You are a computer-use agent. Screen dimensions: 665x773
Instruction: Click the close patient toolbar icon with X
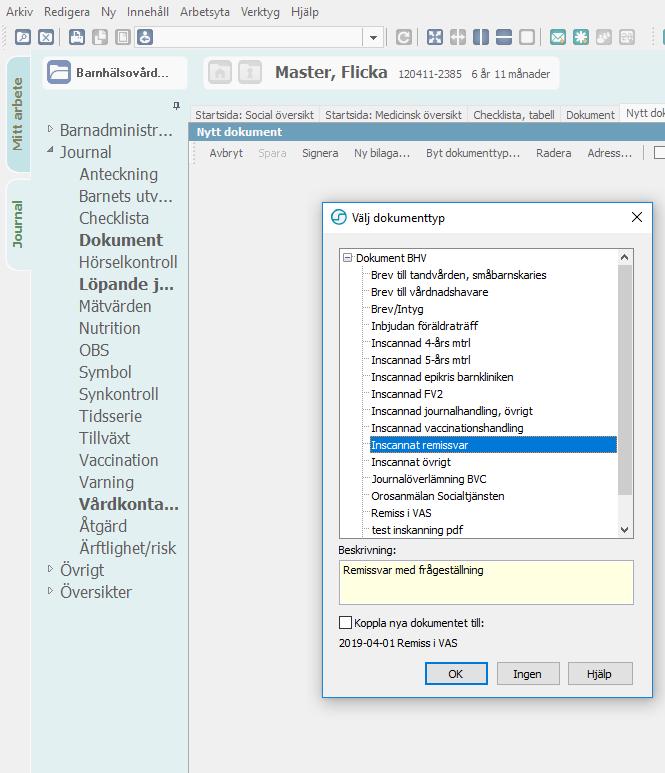point(46,37)
